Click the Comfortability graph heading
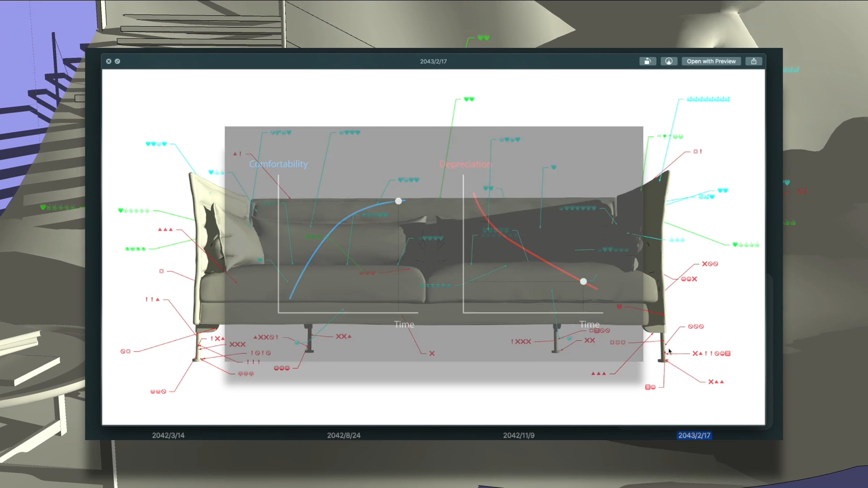The width and height of the screenshot is (868, 488). (278, 164)
